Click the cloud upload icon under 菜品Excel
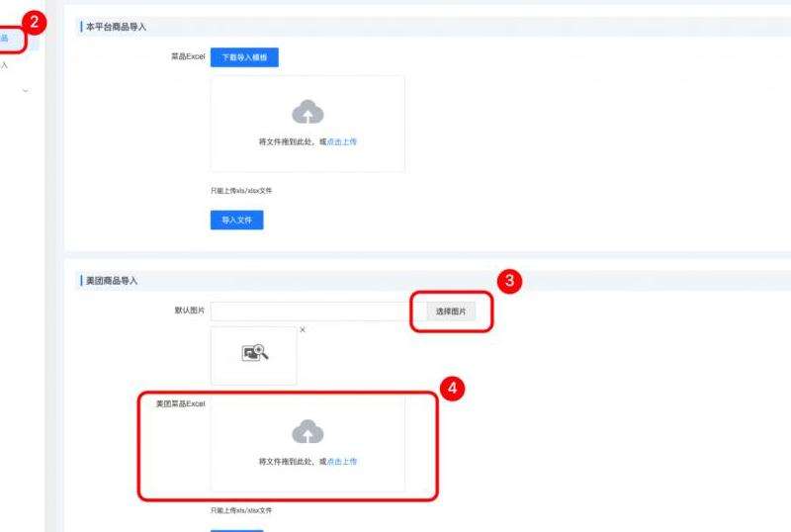 click(308, 113)
